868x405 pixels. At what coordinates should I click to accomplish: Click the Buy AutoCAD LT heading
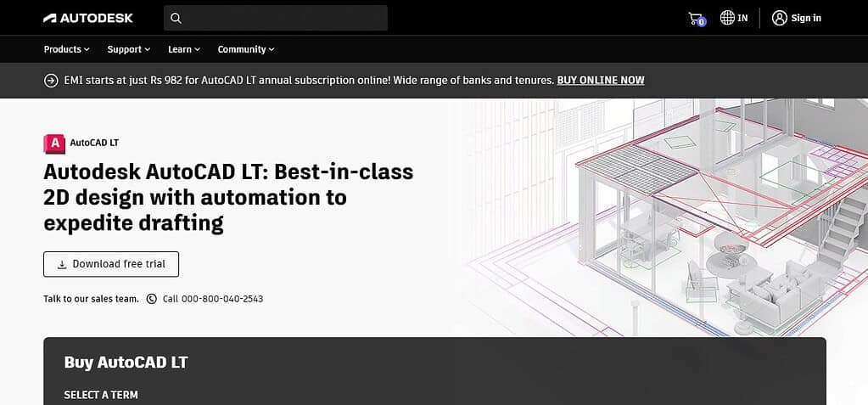click(x=126, y=363)
